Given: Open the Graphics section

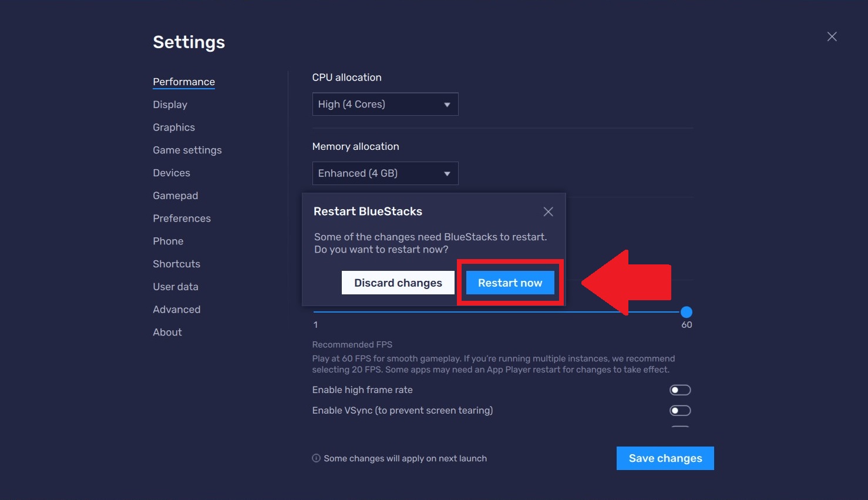Looking at the screenshot, I should [174, 127].
